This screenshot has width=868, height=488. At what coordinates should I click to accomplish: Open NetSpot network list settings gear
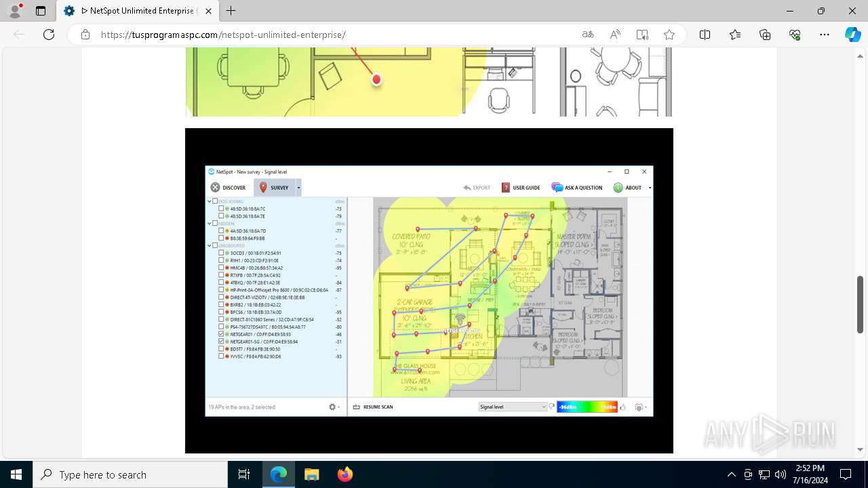pos(334,407)
